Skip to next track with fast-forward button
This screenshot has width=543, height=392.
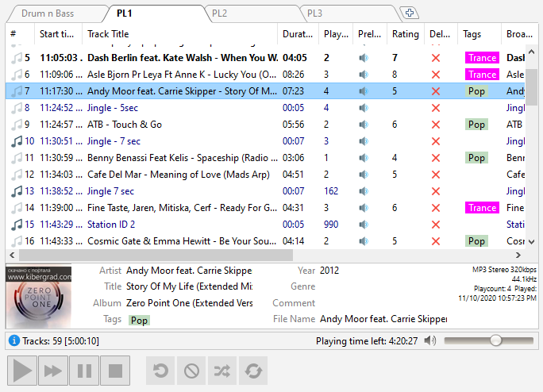53,371
